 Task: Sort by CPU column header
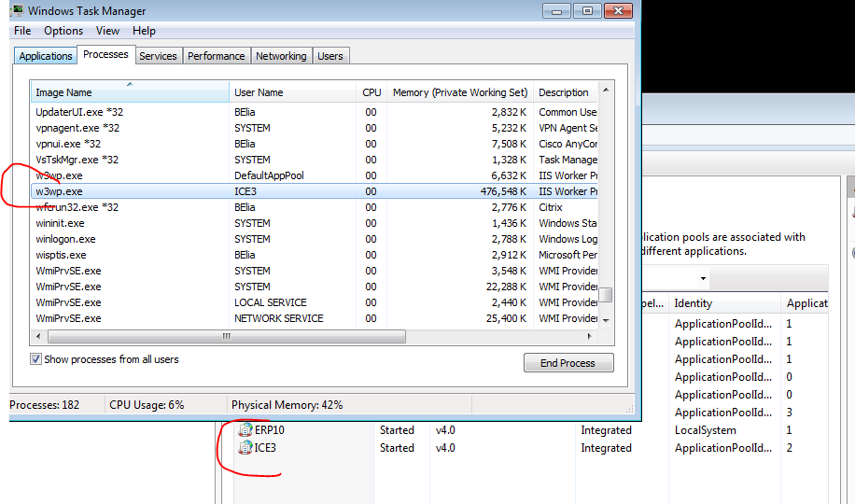click(371, 92)
